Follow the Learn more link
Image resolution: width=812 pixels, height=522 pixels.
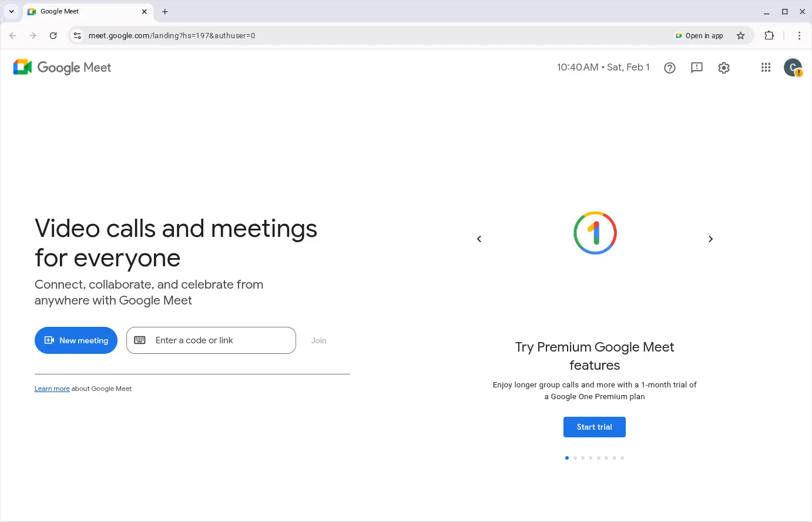[x=52, y=389]
